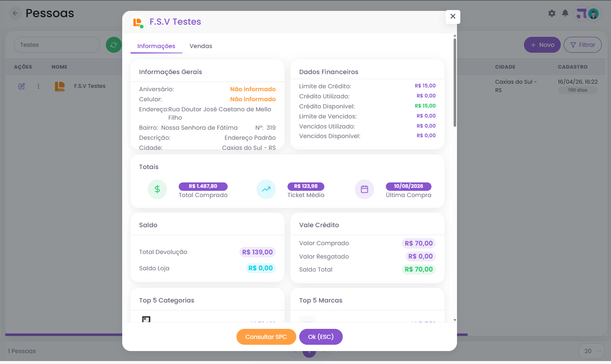This screenshot has width=611, height=364.
Task: Click the calendar Última Compra icon
Action: 365,190
